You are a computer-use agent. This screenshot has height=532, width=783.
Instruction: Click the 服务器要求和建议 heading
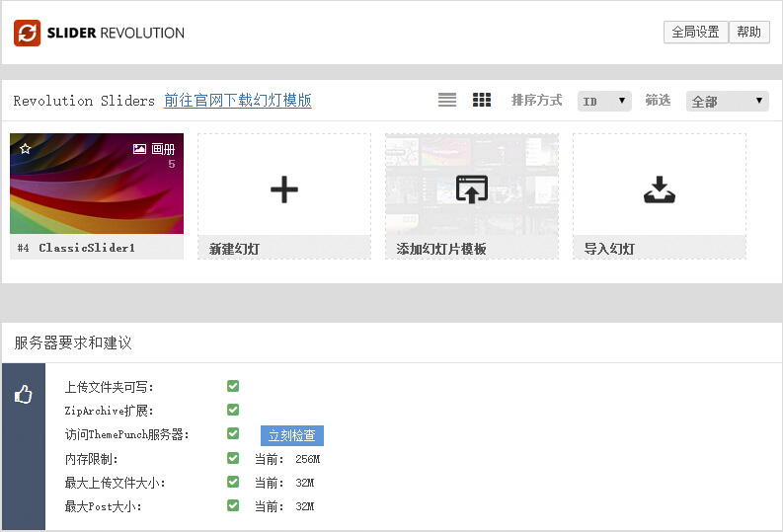73,342
